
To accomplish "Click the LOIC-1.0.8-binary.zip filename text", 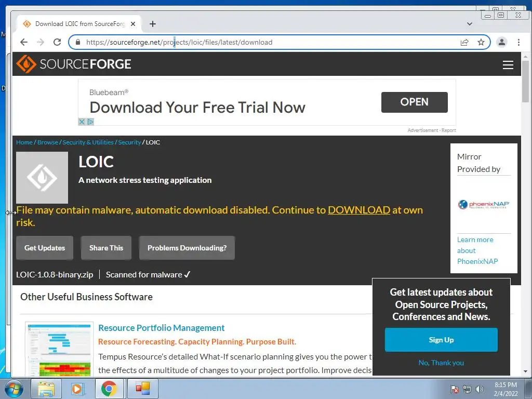I will tap(55, 274).
